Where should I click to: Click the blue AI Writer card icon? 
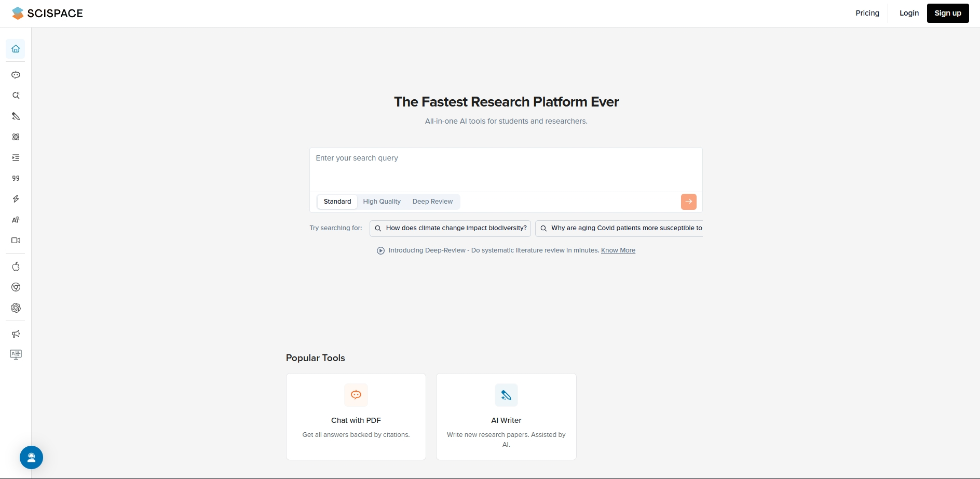(506, 395)
